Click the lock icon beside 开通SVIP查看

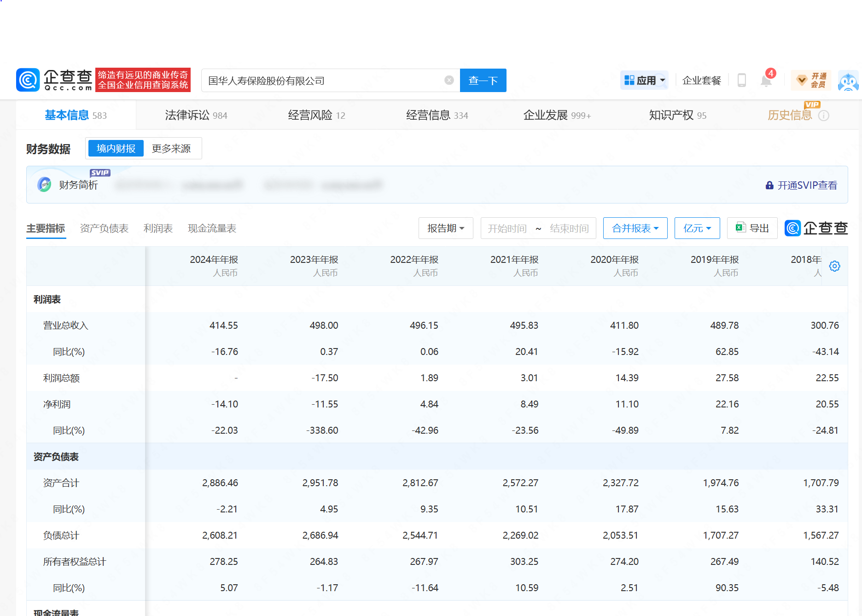click(769, 185)
